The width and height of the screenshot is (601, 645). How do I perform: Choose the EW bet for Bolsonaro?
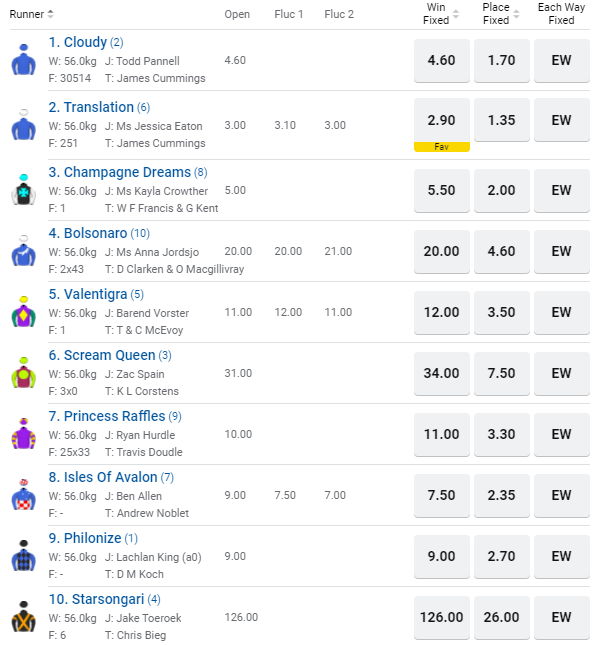[x=561, y=251]
